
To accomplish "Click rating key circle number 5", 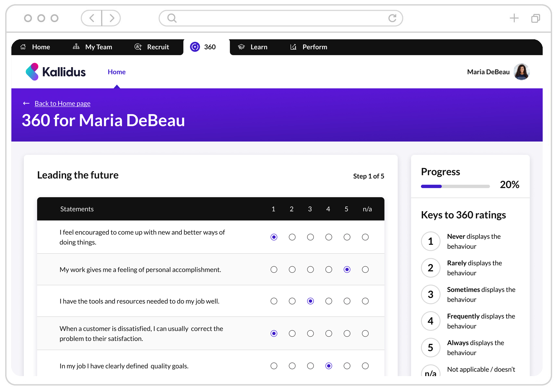I will (x=431, y=348).
